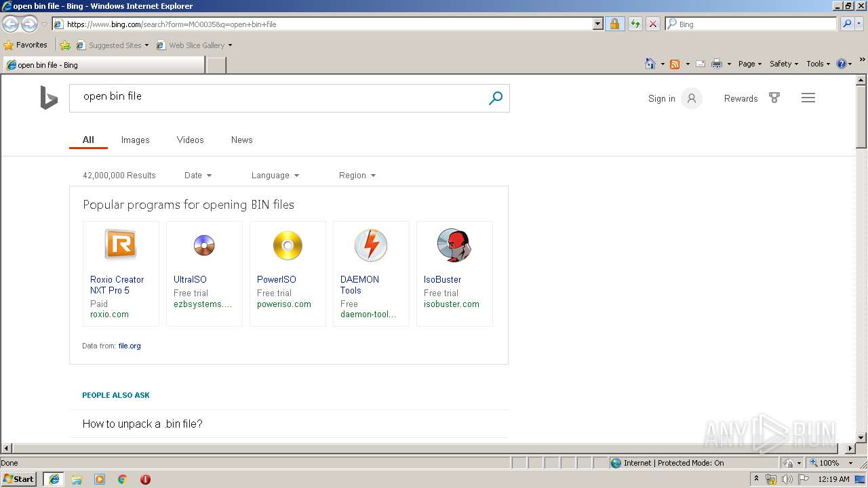The image size is (868, 488).
Task: Open Bing hamburger menu
Action: click(x=808, y=98)
